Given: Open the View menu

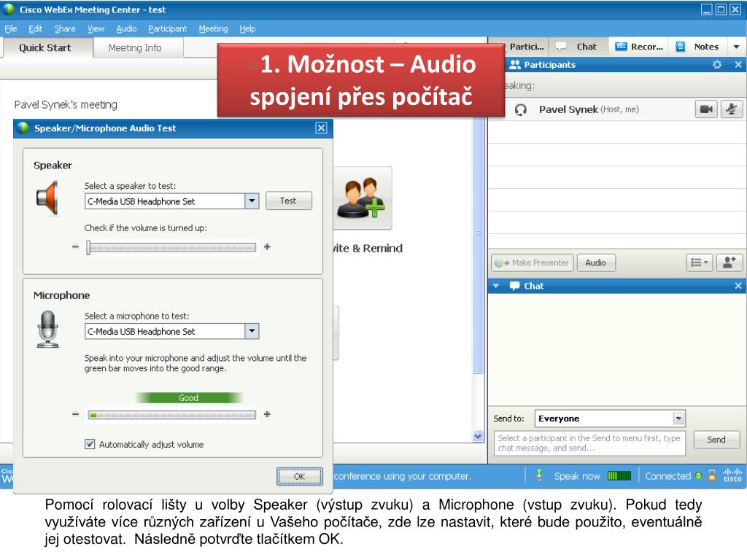Looking at the screenshot, I should coord(96,28).
